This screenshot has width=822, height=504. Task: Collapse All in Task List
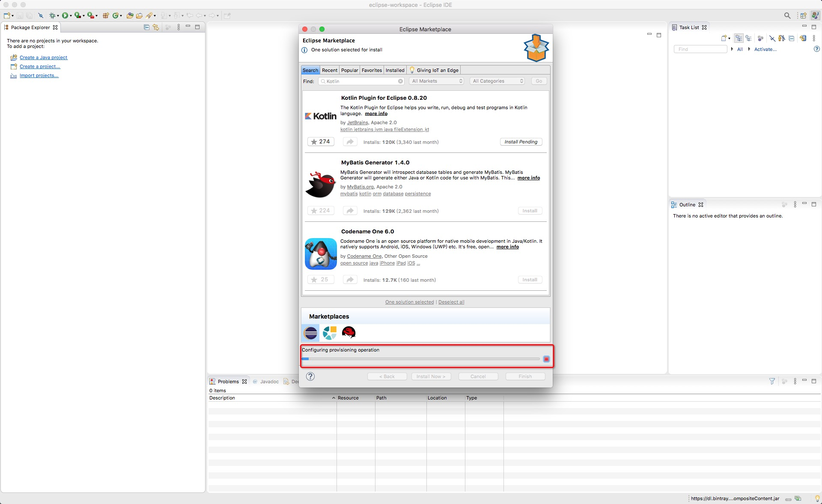click(x=792, y=38)
